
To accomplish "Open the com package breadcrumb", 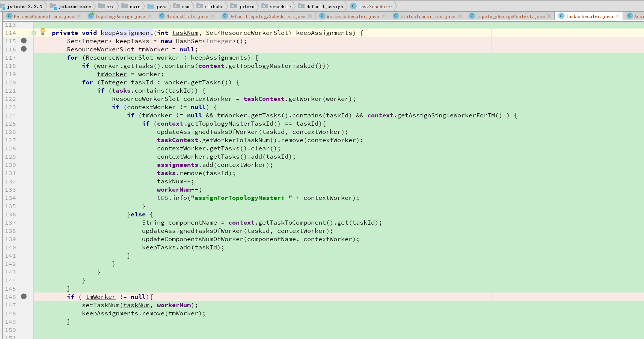I will point(186,6).
